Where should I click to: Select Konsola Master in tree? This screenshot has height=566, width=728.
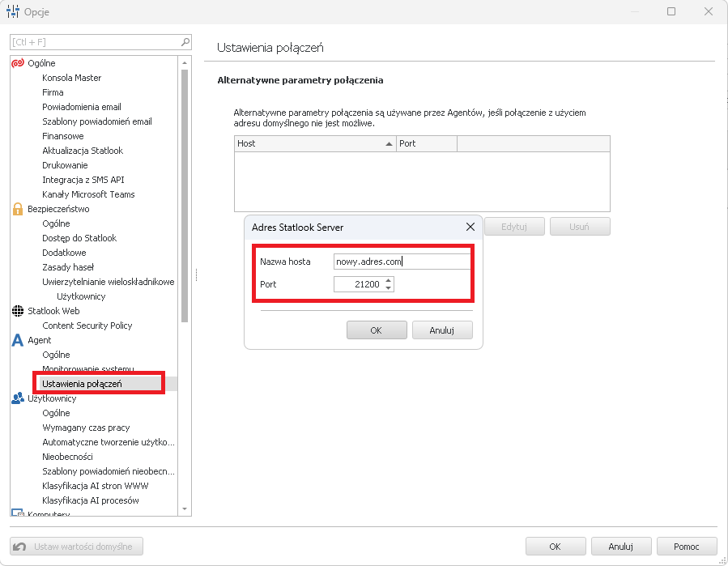[x=72, y=78]
